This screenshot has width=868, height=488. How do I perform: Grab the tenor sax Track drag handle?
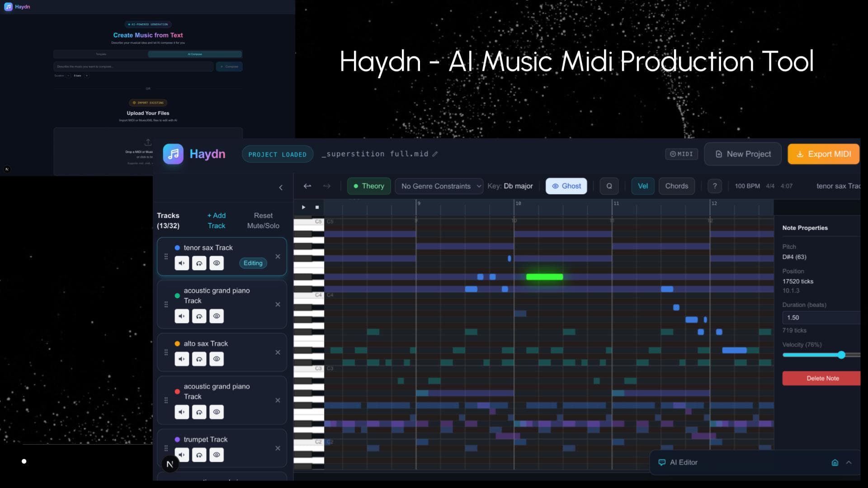coord(166,257)
